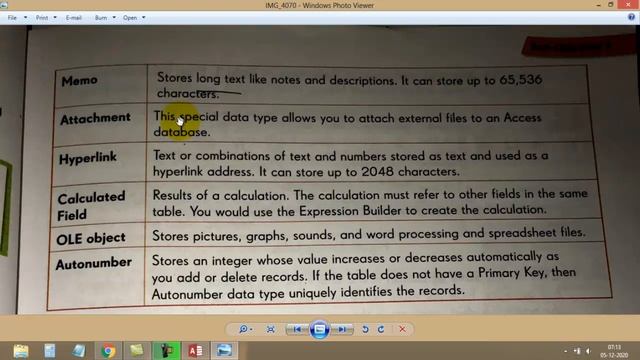This screenshot has width=640, height=360.
Task: Click the 'Expression Builder' text
Action: pyautogui.click(x=350, y=211)
